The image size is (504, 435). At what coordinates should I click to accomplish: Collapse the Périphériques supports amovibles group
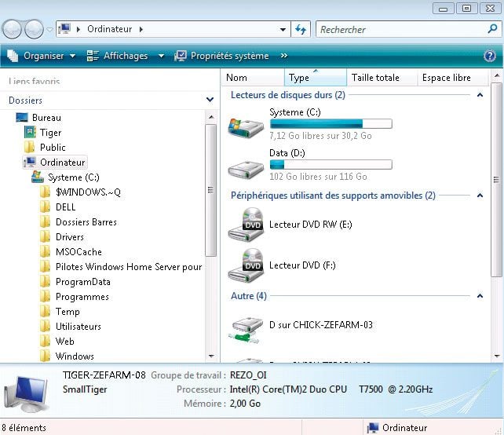(x=480, y=196)
